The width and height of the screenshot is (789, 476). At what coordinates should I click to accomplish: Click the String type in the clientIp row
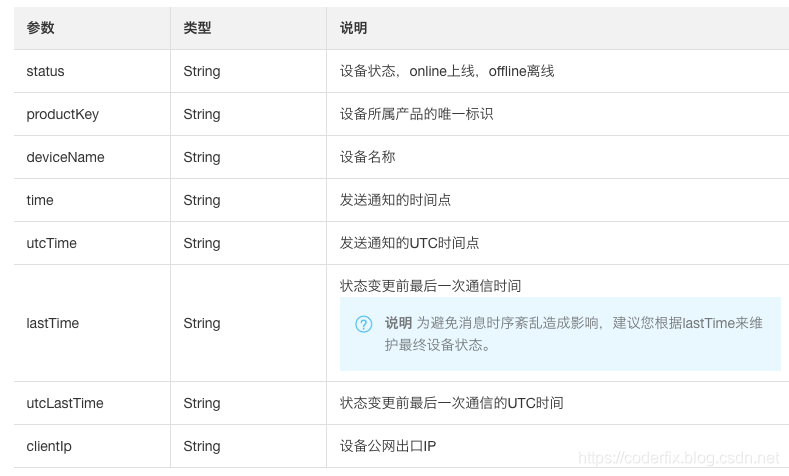pyautogui.click(x=202, y=447)
